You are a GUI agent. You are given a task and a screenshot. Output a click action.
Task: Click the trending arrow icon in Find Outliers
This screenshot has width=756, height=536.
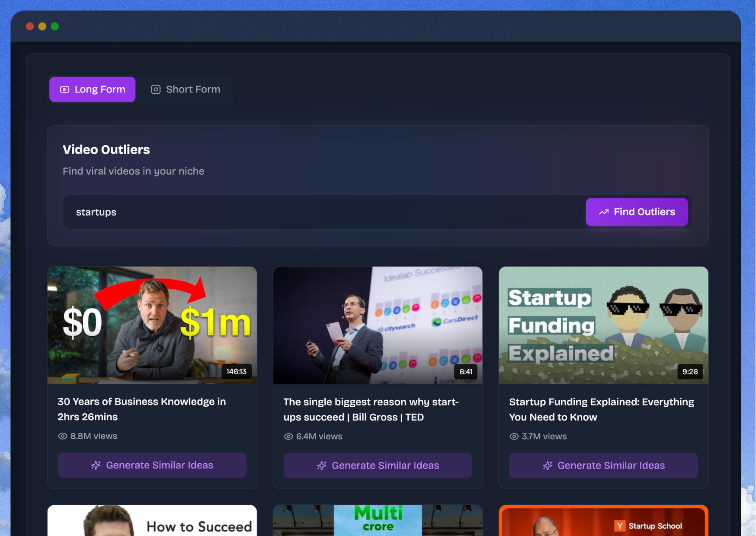click(604, 212)
